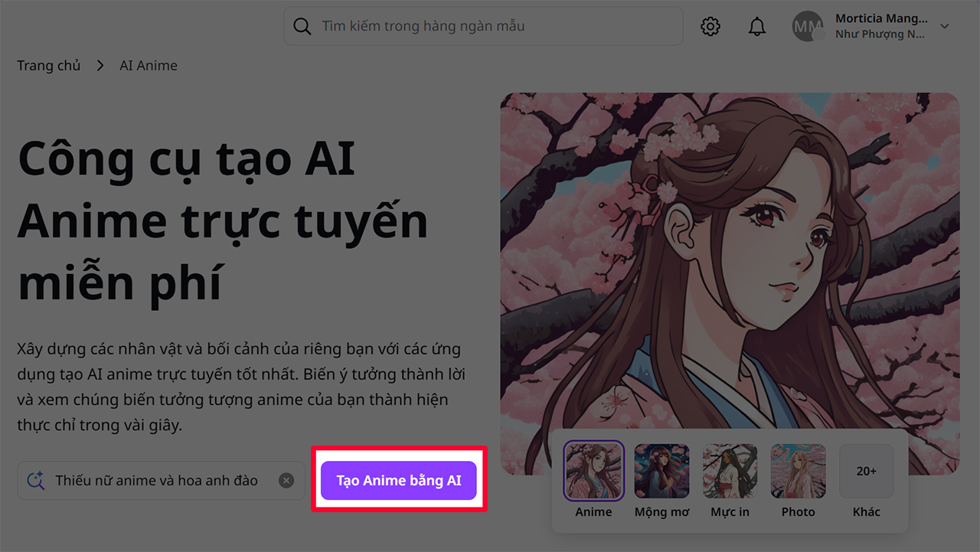Image resolution: width=980 pixels, height=552 pixels.
Task: Open Morticia Mang... account name
Action: coord(880,19)
